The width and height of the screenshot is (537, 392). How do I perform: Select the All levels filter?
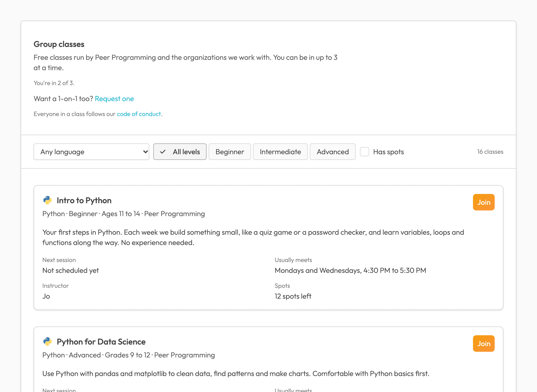click(x=180, y=152)
